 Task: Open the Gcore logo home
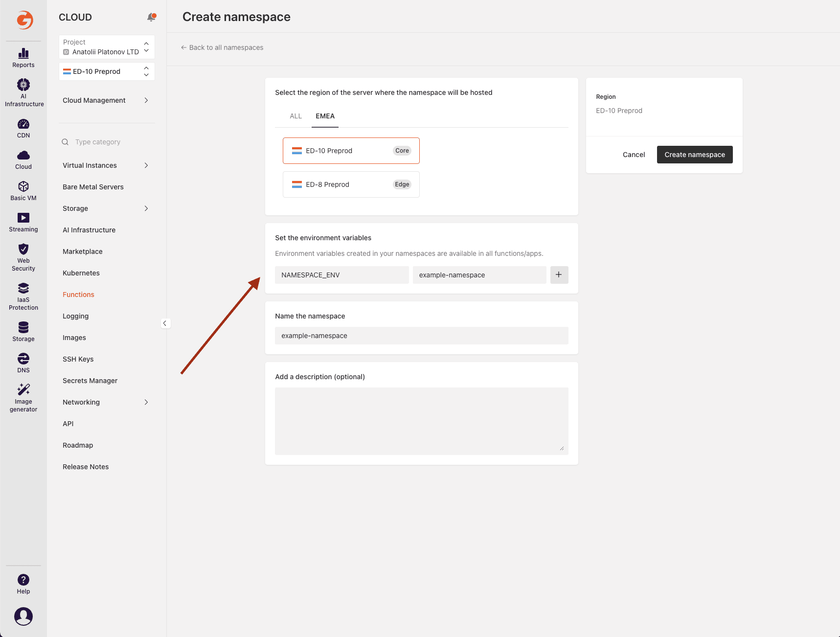[24, 20]
